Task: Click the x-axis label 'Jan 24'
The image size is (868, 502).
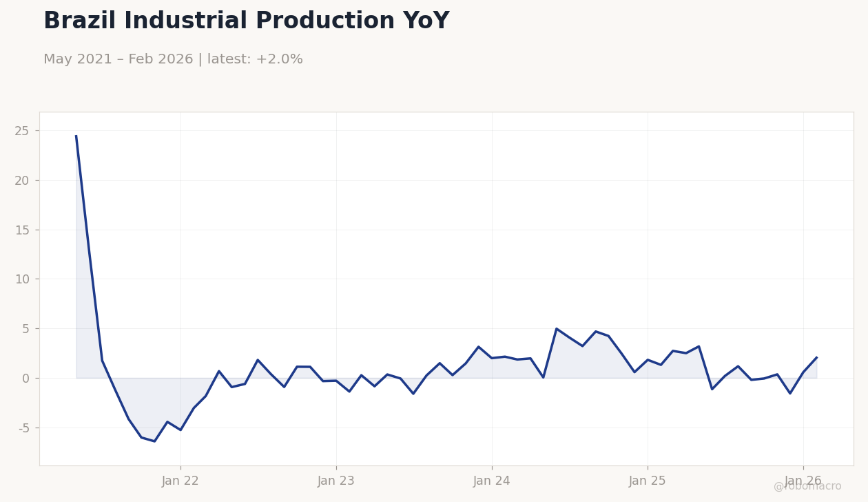Action: 492,481
